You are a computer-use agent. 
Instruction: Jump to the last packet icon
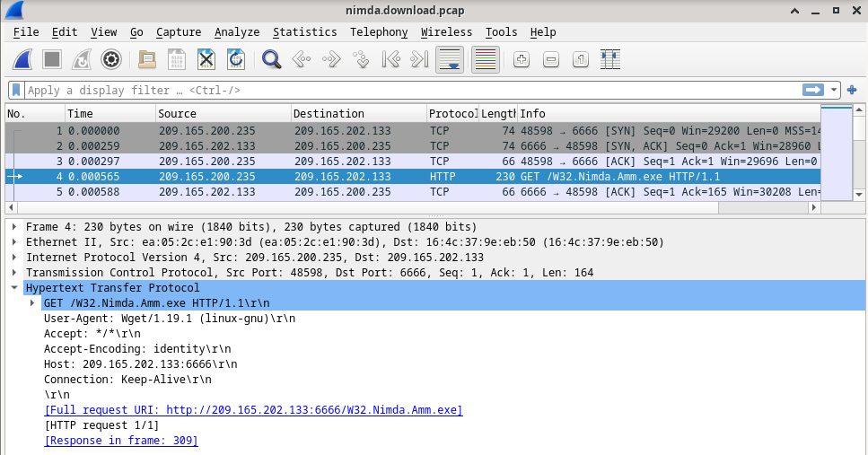419,59
